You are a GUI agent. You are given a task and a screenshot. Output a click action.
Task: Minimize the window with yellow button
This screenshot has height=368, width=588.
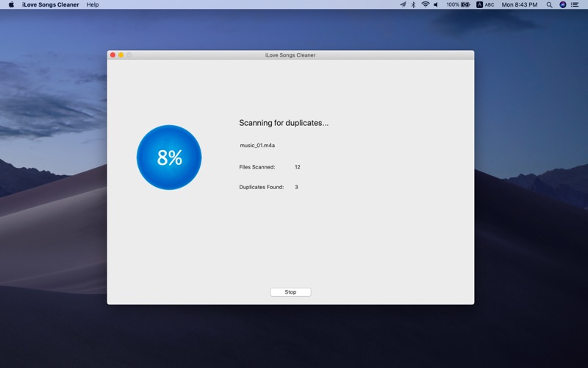[121, 54]
